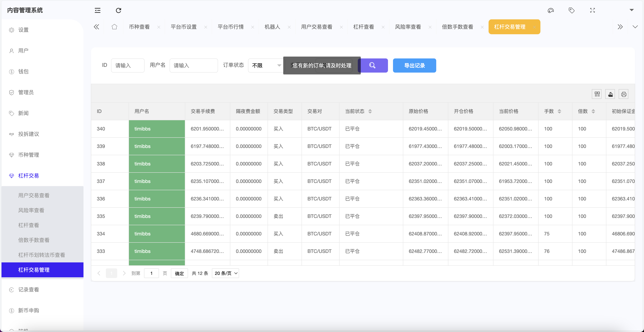Click the table export icon
Viewport: 644px width, 332px height.
[x=610, y=94]
